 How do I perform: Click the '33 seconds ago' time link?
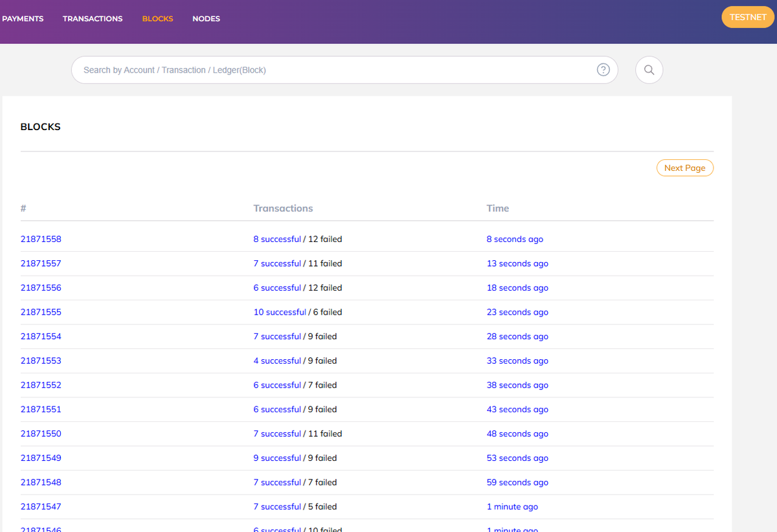pos(517,360)
